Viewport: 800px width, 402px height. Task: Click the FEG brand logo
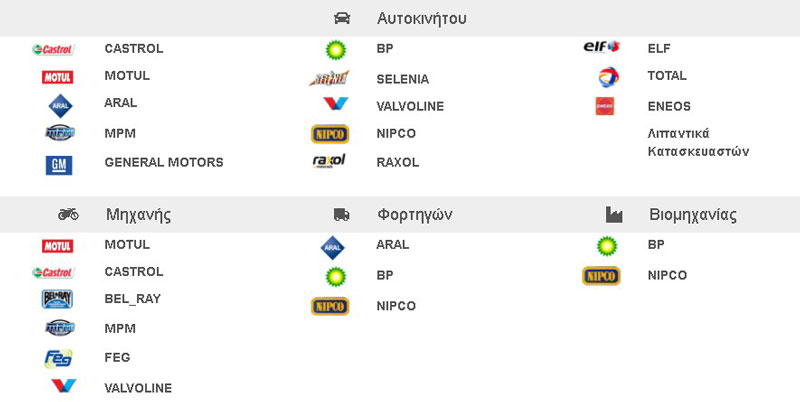[58, 359]
